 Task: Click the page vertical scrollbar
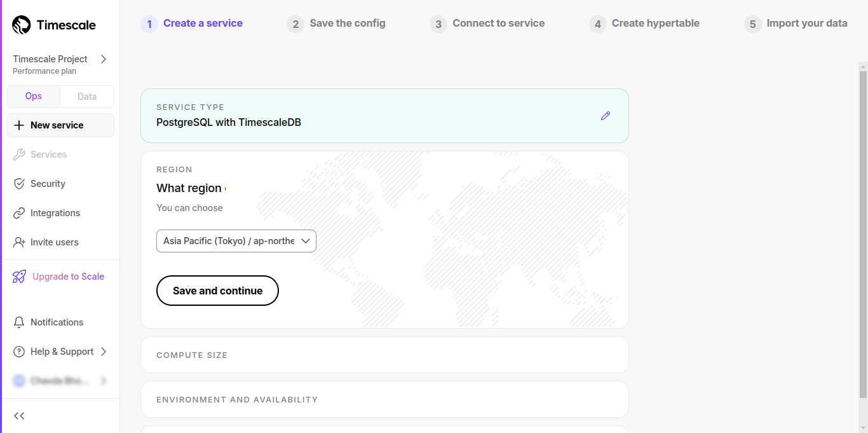click(863, 235)
